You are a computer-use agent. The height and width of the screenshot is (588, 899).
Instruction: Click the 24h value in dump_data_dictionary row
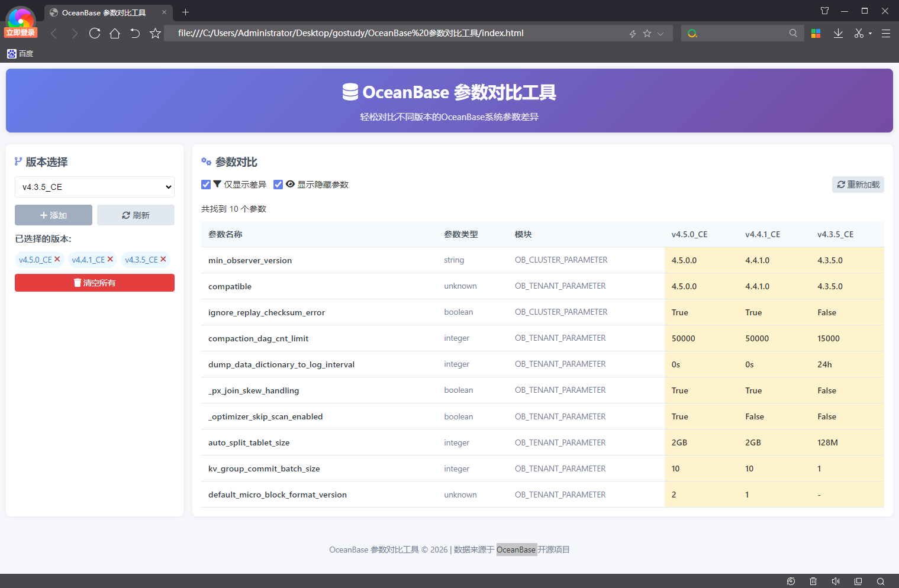coord(824,364)
